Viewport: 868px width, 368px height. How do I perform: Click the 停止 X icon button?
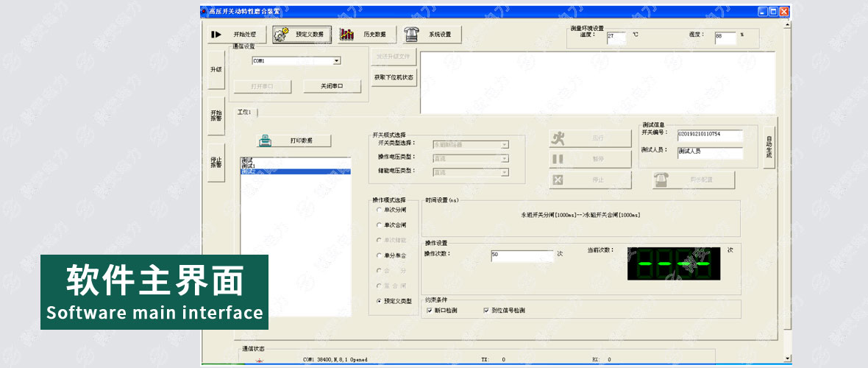click(x=590, y=180)
